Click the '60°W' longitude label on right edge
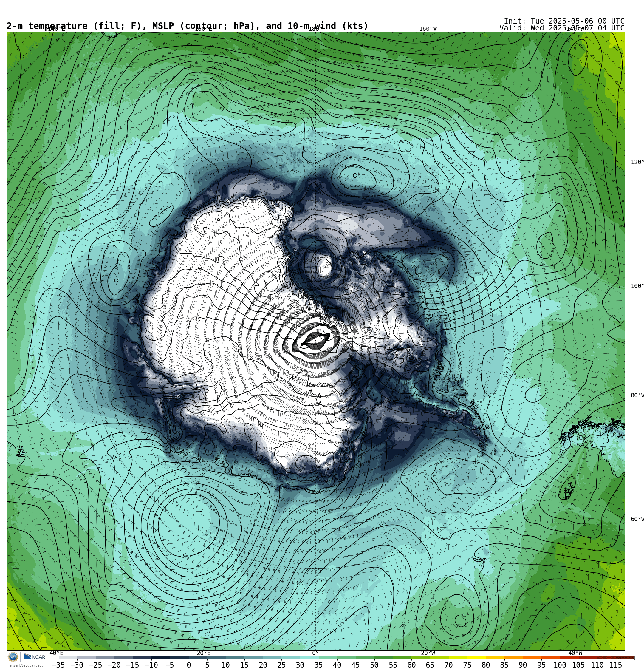 [637, 519]
